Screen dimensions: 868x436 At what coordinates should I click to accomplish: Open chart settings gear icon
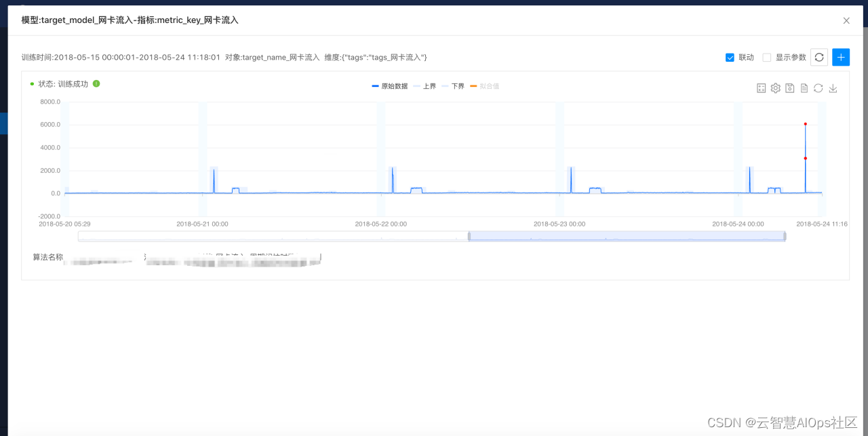click(x=776, y=88)
